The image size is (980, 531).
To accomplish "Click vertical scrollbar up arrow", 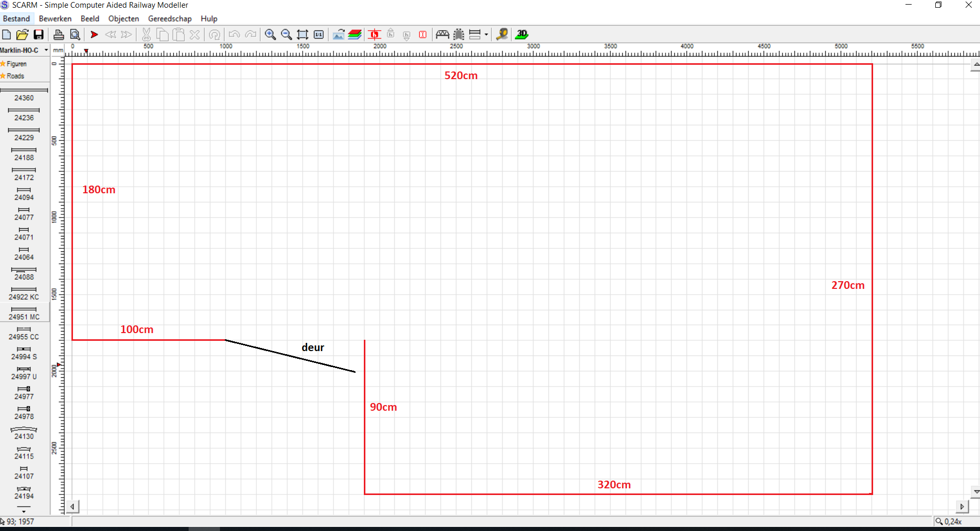I will pos(975,65).
